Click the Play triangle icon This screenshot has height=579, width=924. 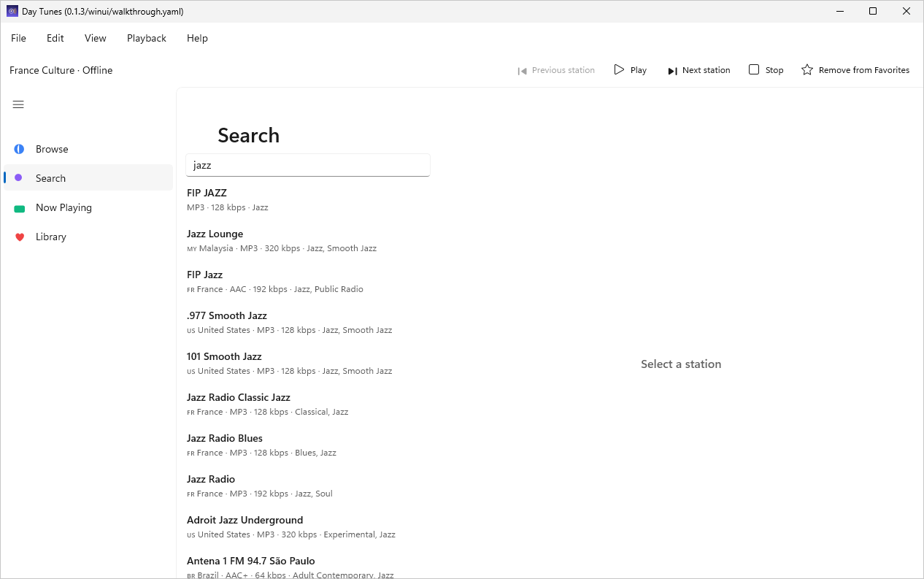coord(619,69)
